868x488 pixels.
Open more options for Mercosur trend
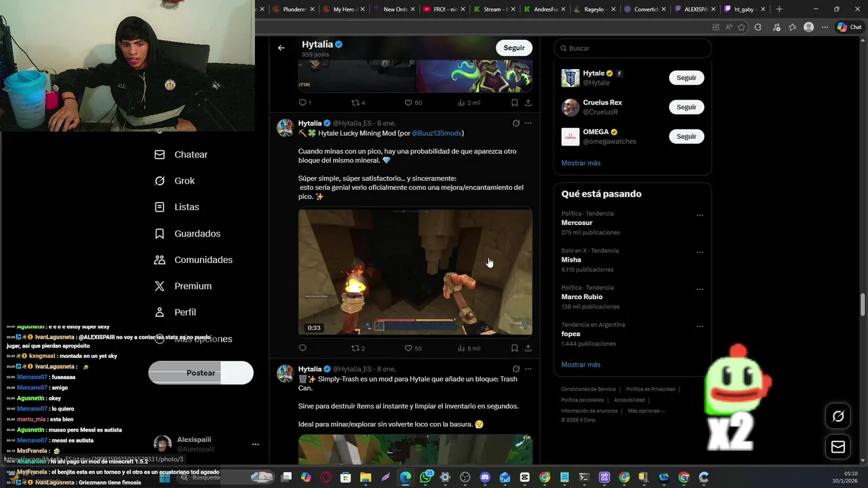(x=700, y=216)
